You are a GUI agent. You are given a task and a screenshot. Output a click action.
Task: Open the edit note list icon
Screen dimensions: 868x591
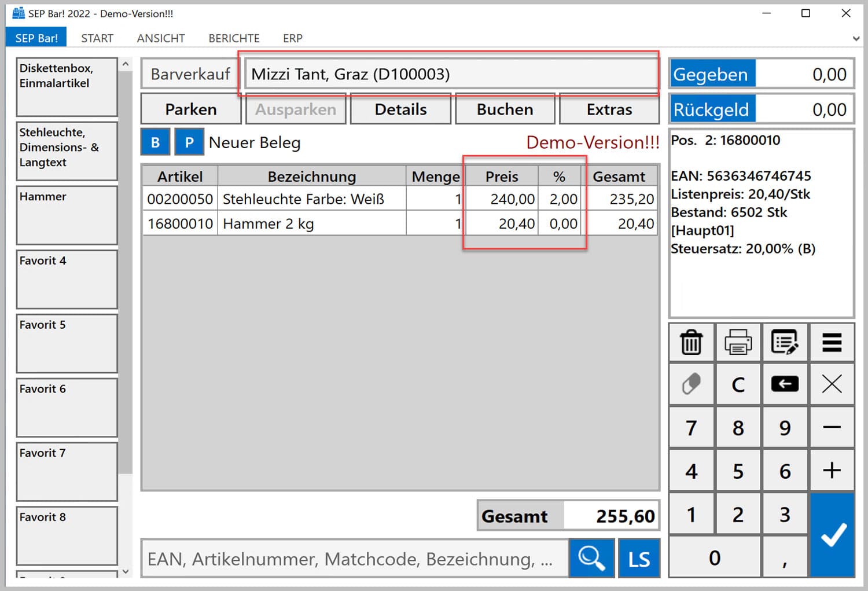click(x=785, y=342)
